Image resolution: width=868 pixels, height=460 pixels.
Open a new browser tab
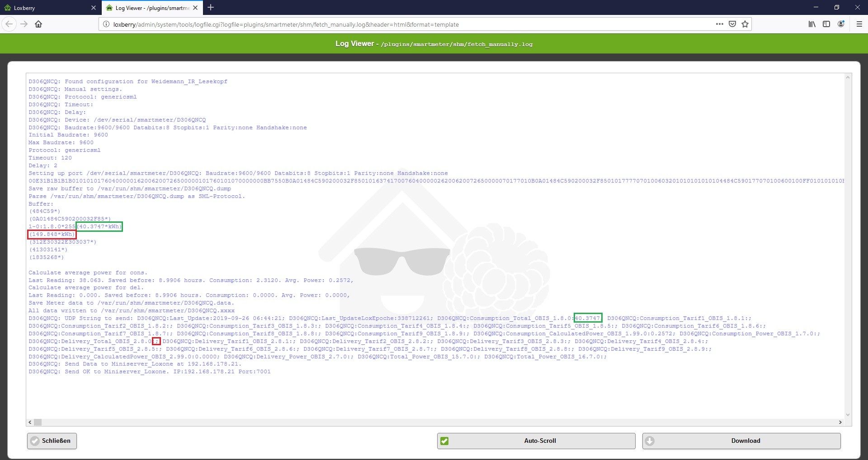211,8
